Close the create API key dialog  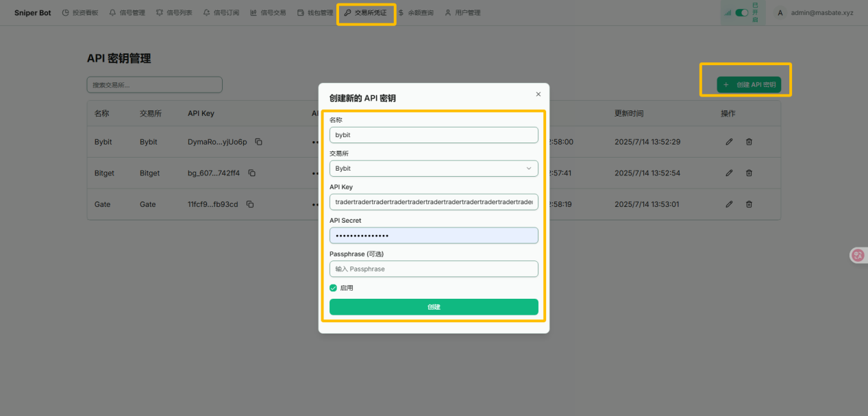coord(538,94)
